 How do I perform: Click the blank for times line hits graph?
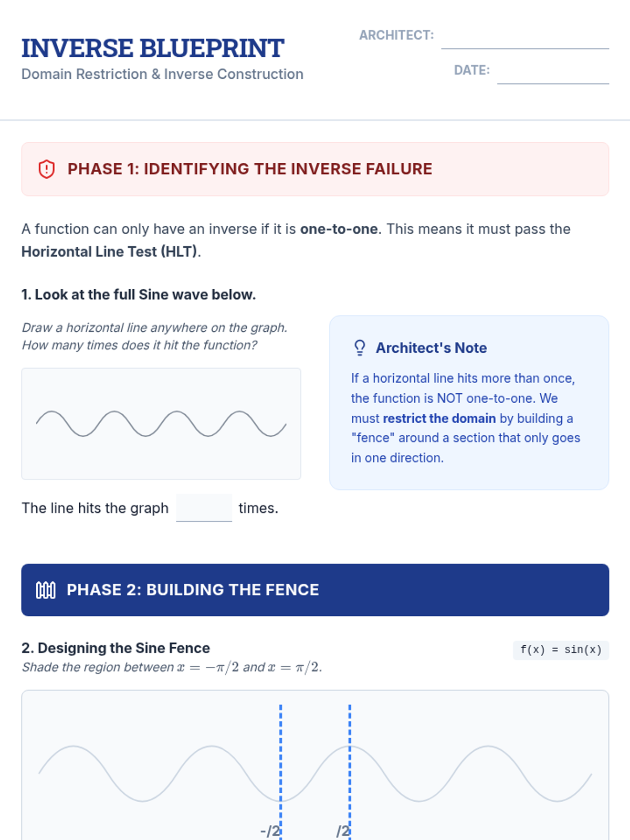204,508
